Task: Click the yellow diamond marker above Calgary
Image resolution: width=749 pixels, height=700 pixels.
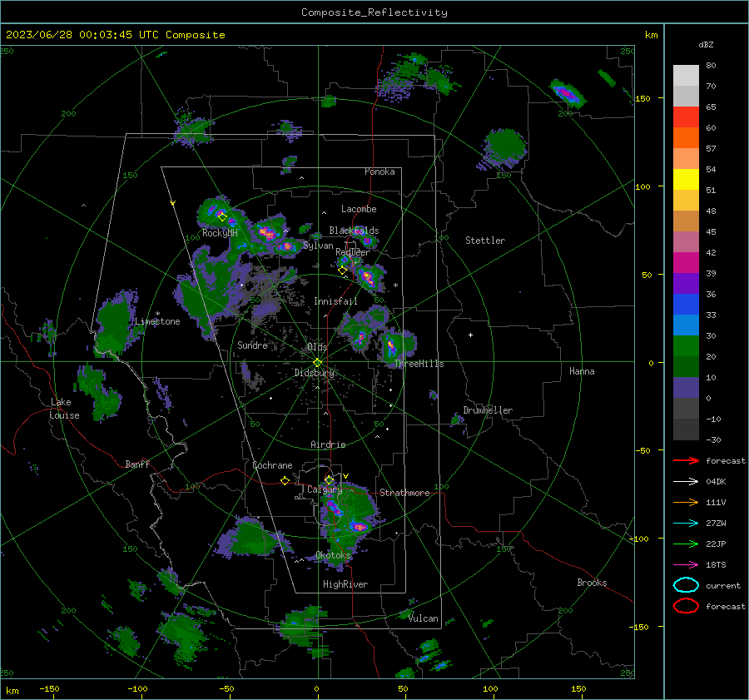Action: click(329, 479)
